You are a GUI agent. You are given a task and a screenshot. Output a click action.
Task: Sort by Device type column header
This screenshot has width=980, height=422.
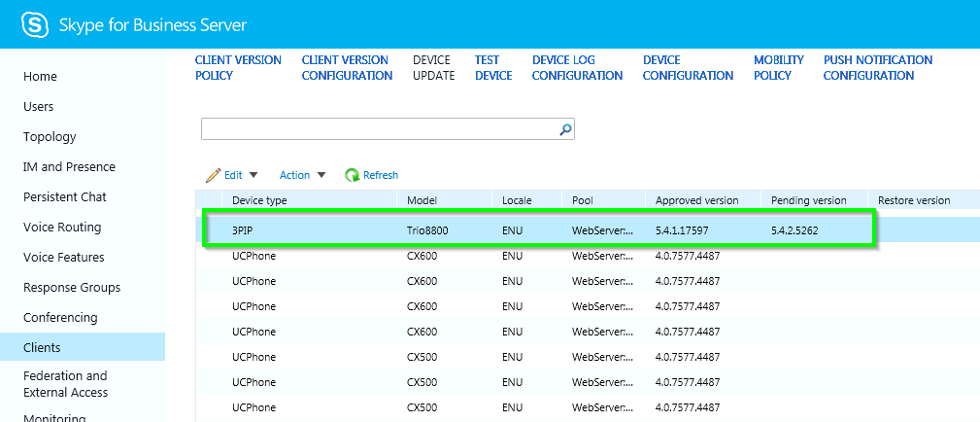pos(259,200)
